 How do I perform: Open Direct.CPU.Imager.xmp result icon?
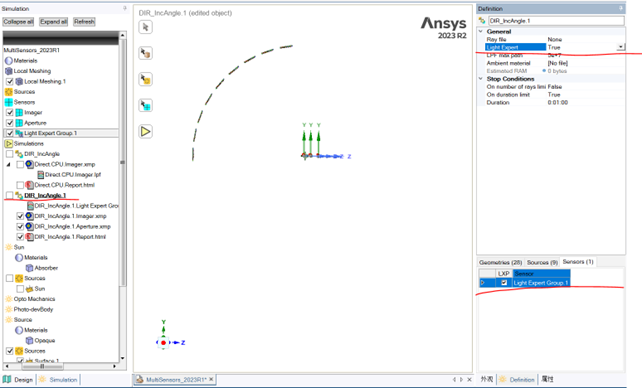click(x=29, y=164)
